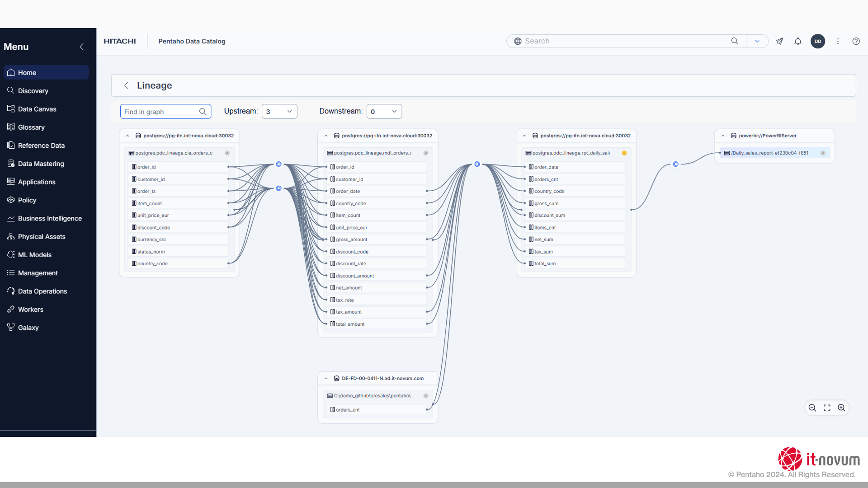Screen dimensions: 868x488
Task: Open the Downstream level dropdown
Action: click(384, 112)
